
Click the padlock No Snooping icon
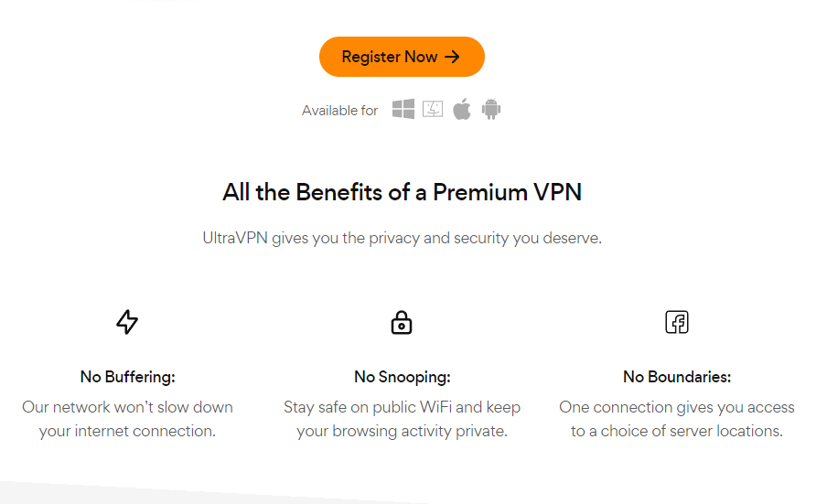(x=402, y=322)
